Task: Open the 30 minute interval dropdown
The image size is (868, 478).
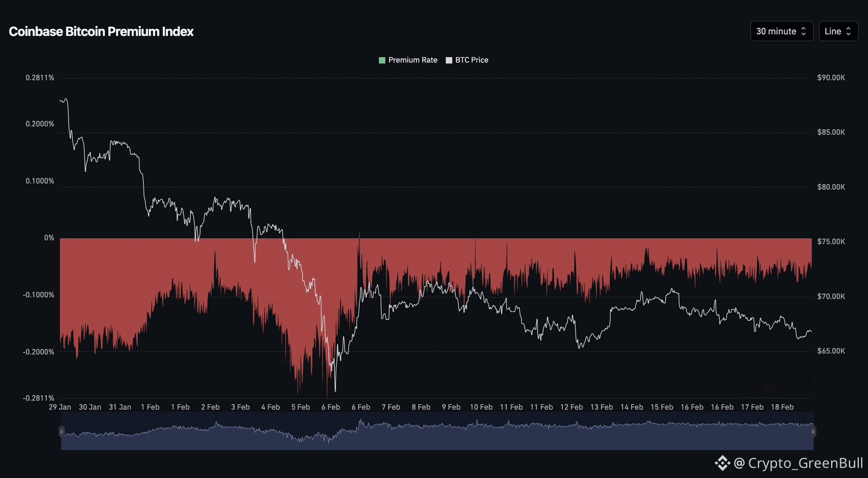Action: (781, 31)
